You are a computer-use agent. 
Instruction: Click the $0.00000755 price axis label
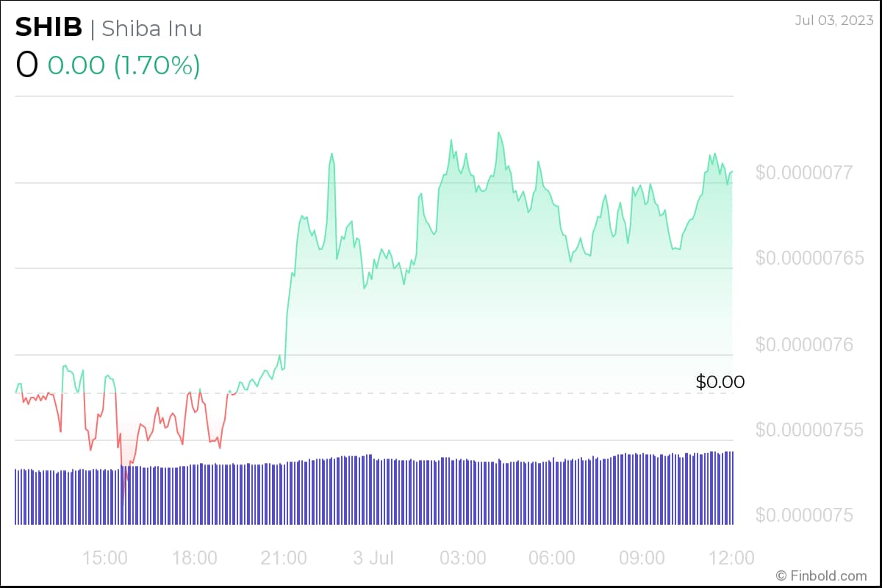coord(808,429)
